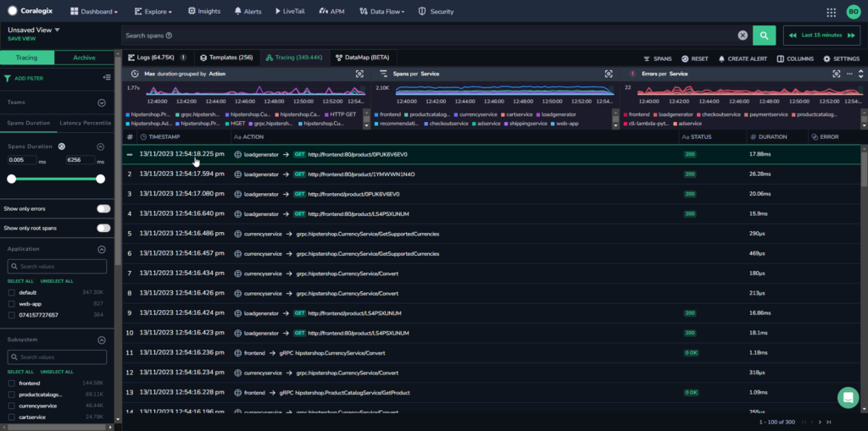The width and height of the screenshot is (868, 431).
Task: Switch to the Archive tab
Action: coord(84,58)
